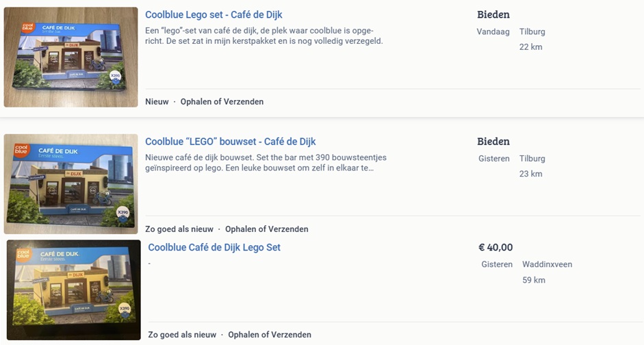This screenshot has width=644, height=345.
Task: Click Tilburg on the 22 km listing
Action: (532, 31)
